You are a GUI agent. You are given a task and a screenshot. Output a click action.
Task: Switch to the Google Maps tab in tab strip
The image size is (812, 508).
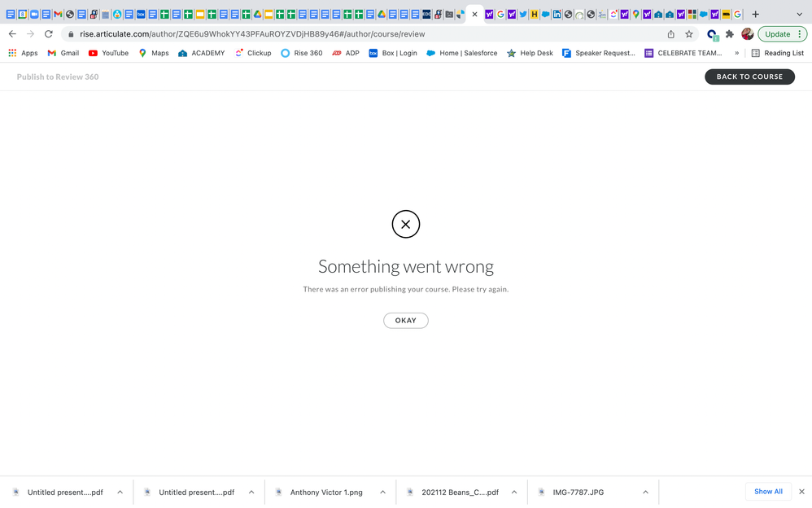pos(636,15)
